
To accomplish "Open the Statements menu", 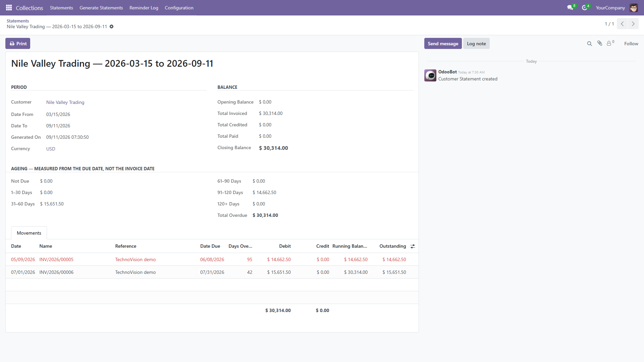I will 61,8.
